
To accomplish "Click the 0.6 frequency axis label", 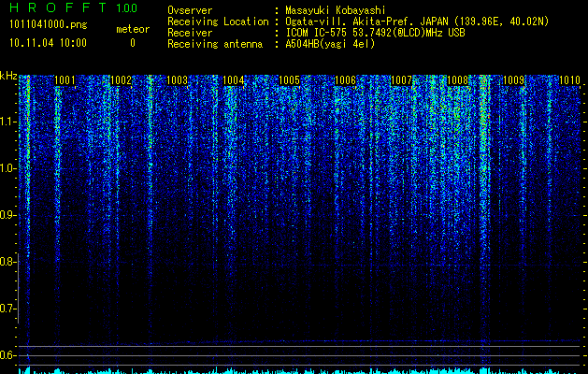I will [7, 355].
